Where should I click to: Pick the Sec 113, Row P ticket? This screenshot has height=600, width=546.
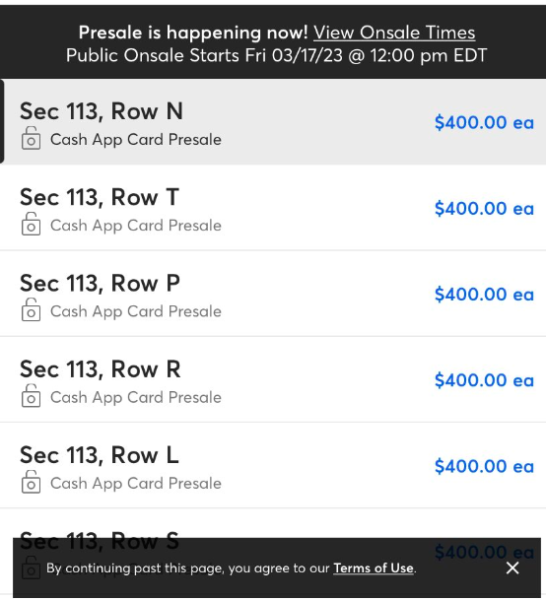(273, 293)
